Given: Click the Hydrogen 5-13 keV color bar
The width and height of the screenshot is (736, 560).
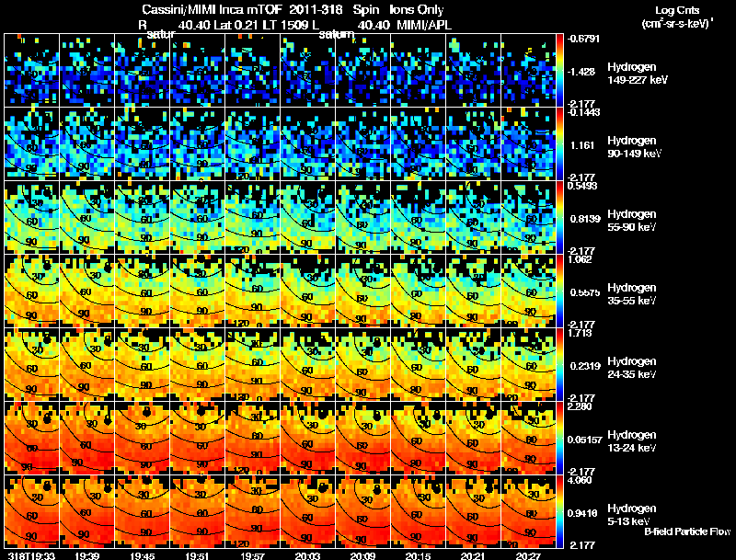Looking at the screenshot, I should [561, 512].
